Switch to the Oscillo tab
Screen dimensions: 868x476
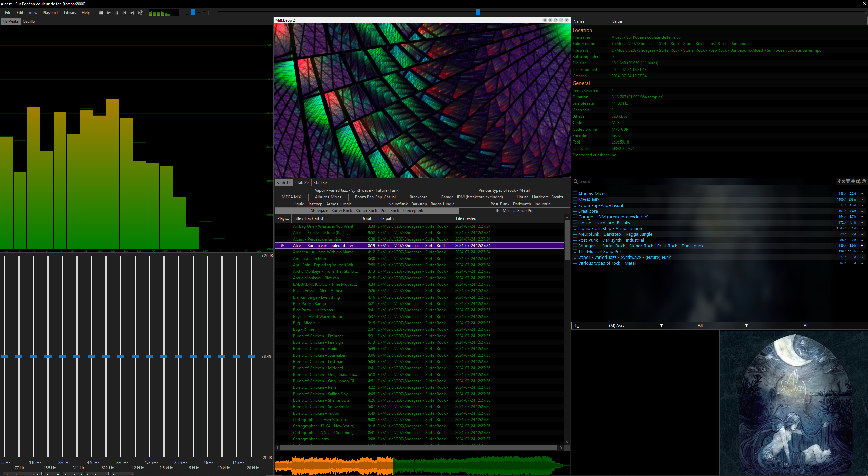coord(29,21)
